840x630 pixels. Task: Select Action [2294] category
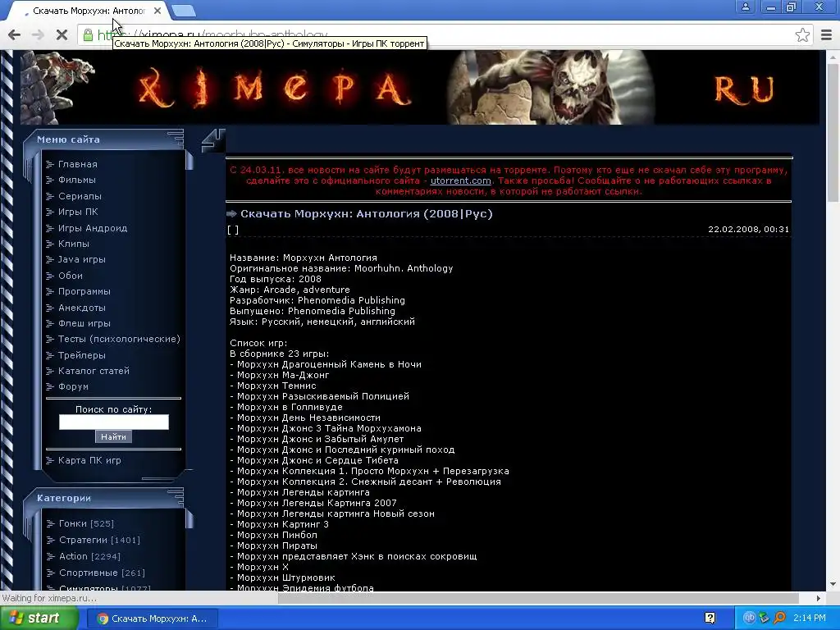coord(89,556)
